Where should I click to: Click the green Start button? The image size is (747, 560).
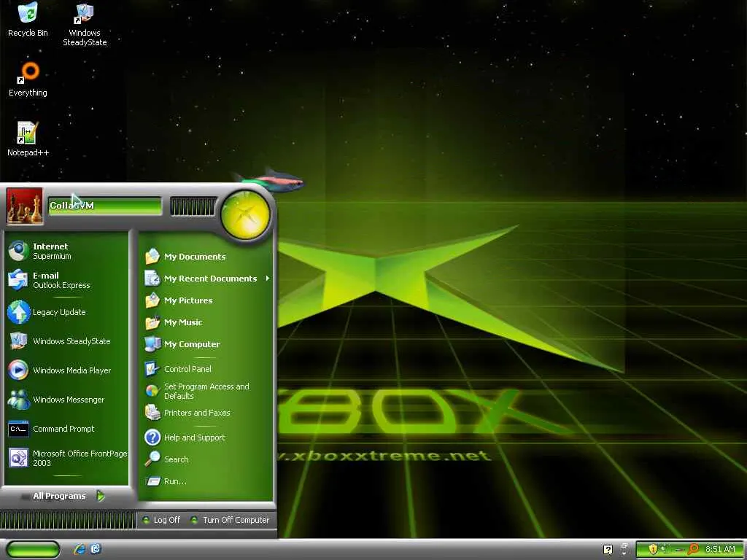pos(34,550)
